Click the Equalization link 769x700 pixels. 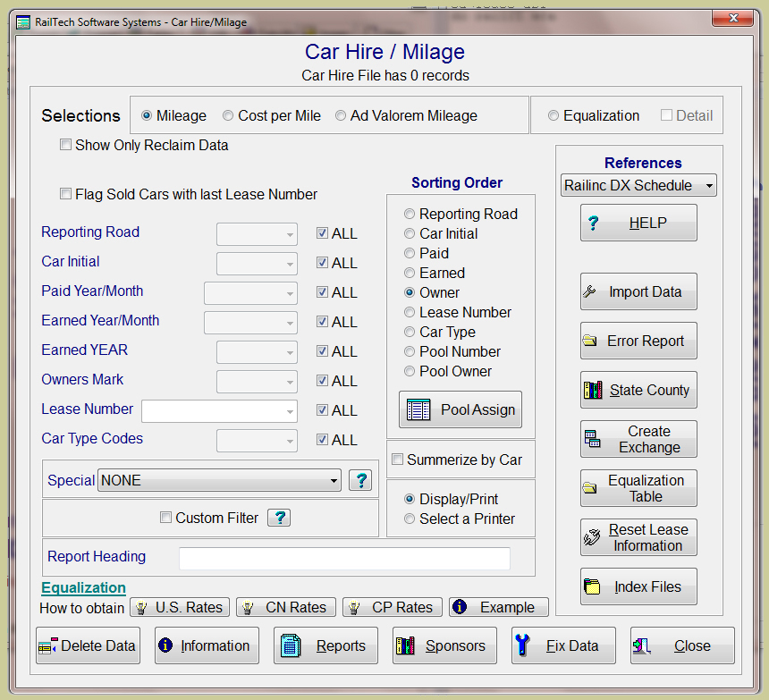click(83, 587)
